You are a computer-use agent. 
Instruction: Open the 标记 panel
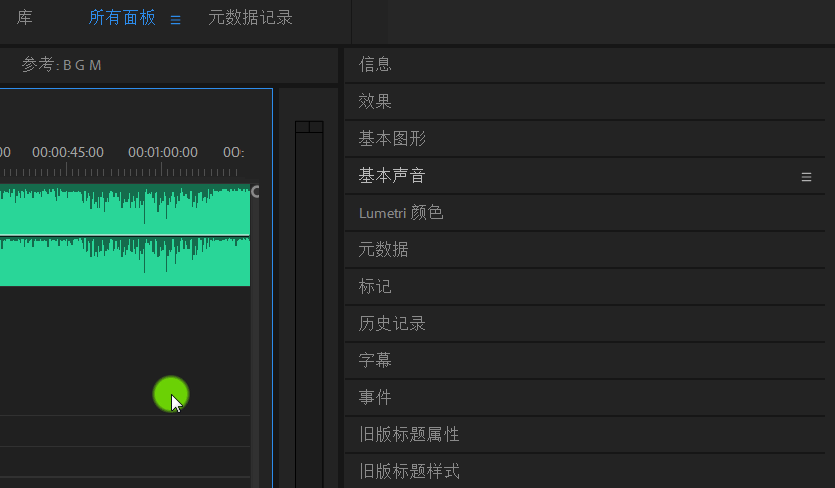point(585,287)
